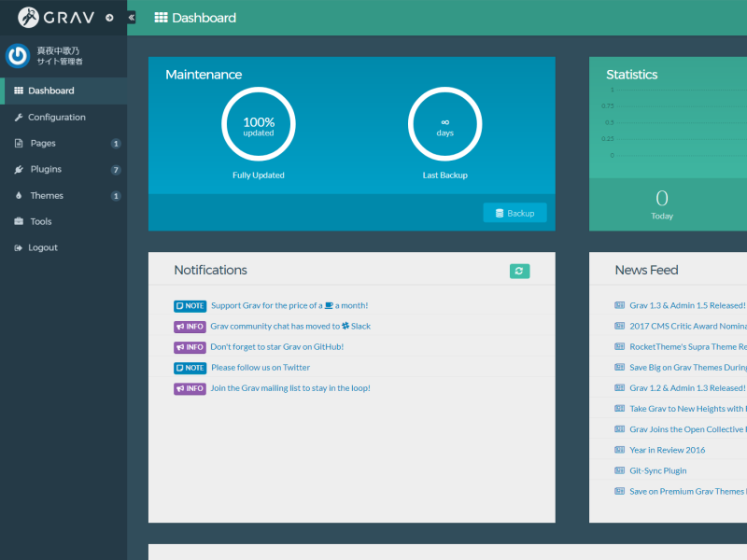747x560 pixels.
Task: Click the News Feed panel heading
Action: [646, 270]
